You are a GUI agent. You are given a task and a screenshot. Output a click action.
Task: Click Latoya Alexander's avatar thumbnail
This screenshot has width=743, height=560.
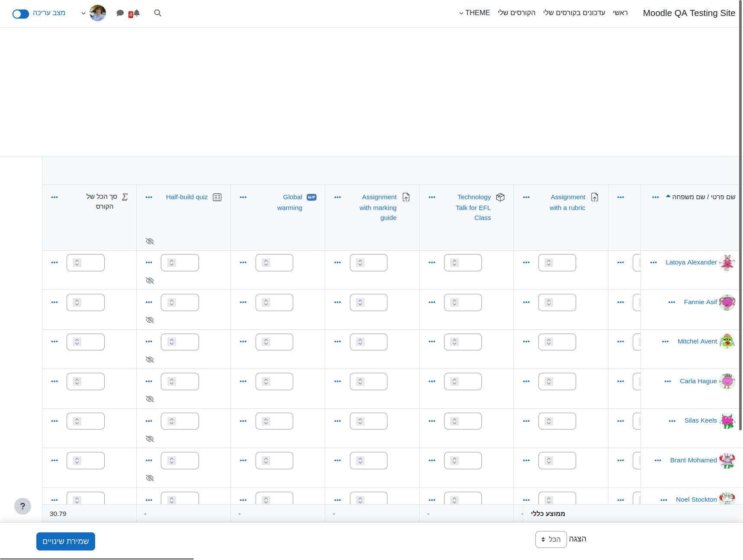click(727, 262)
